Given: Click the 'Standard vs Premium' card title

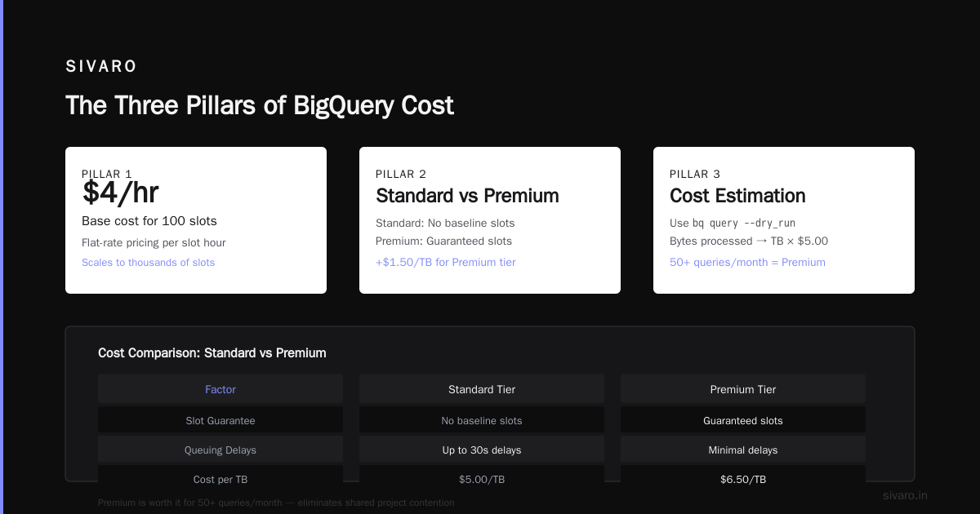Looking at the screenshot, I should (x=467, y=196).
